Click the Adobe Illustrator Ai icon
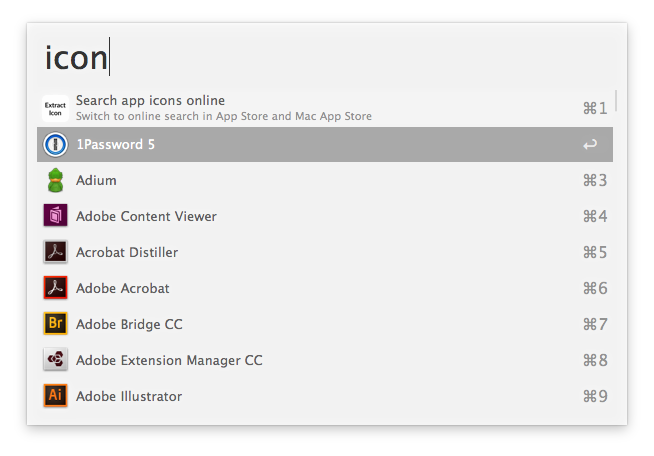 pyautogui.click(x=55, y=396)
